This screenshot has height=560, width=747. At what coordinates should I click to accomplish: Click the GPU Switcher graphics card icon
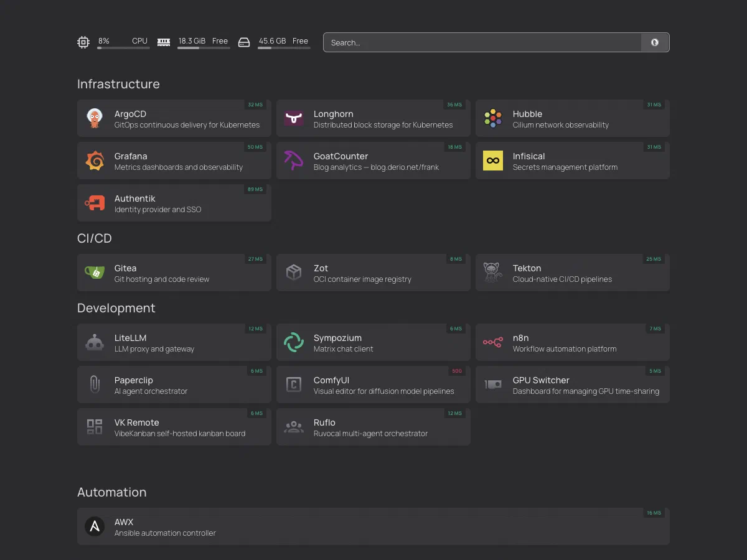(493, 385)
